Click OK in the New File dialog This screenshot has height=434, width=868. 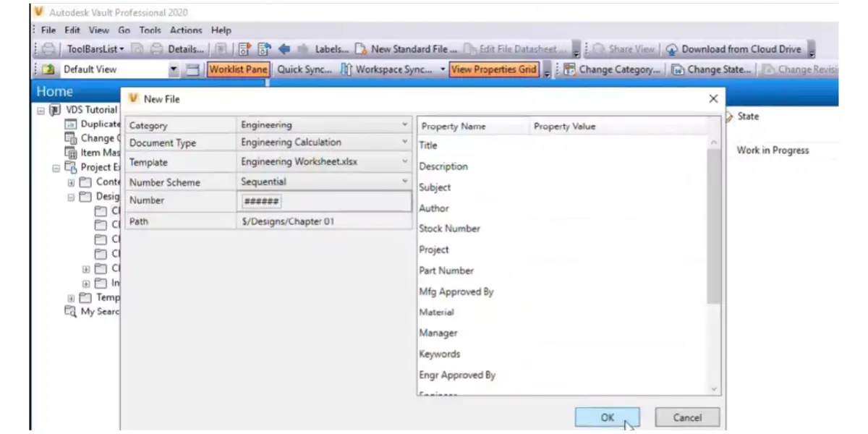tap(607, 417)
